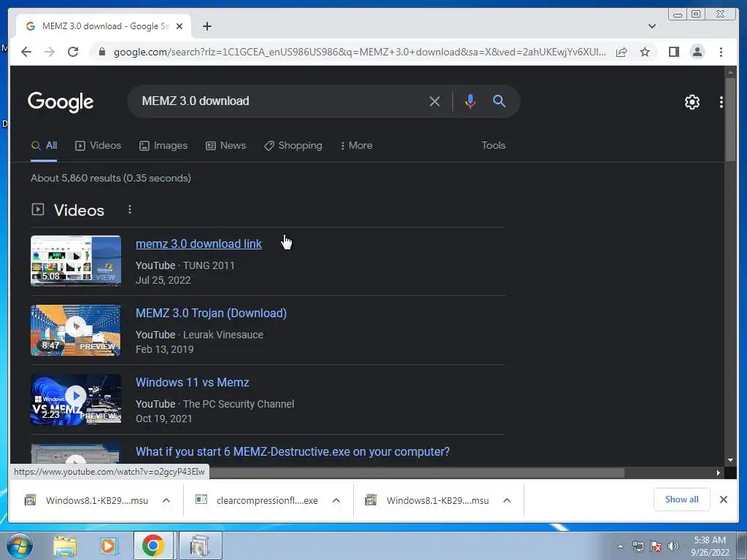
Task: Open the 6 MEMZ-Destructive.exe video result
Action: pos(293,452)
